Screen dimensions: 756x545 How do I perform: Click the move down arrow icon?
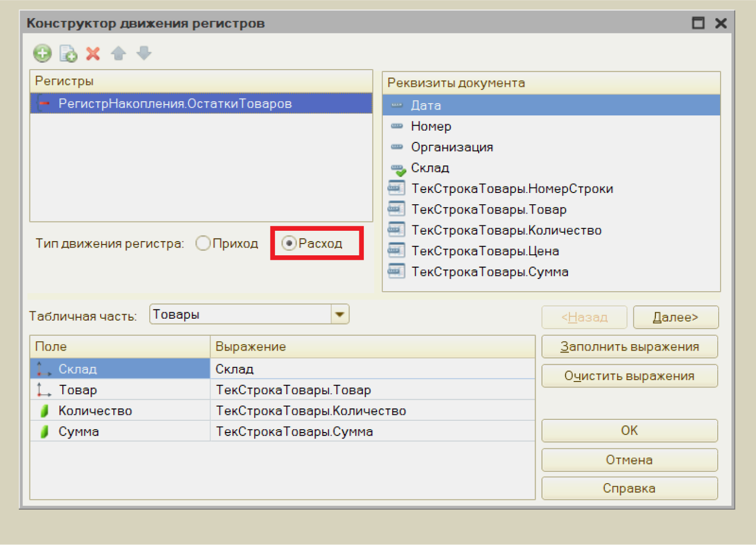144,53
